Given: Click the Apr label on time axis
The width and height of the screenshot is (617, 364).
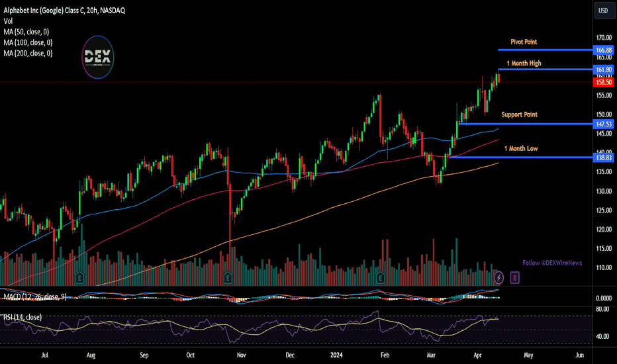Looking at the screenshot, I should pyautogui.click(x=477, y=355).
